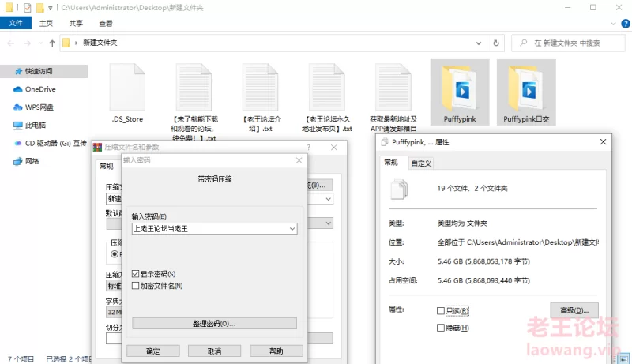Open OneDrive in the sidebar
This screenshot has width=632, height=364.
[x=39, y=89]
